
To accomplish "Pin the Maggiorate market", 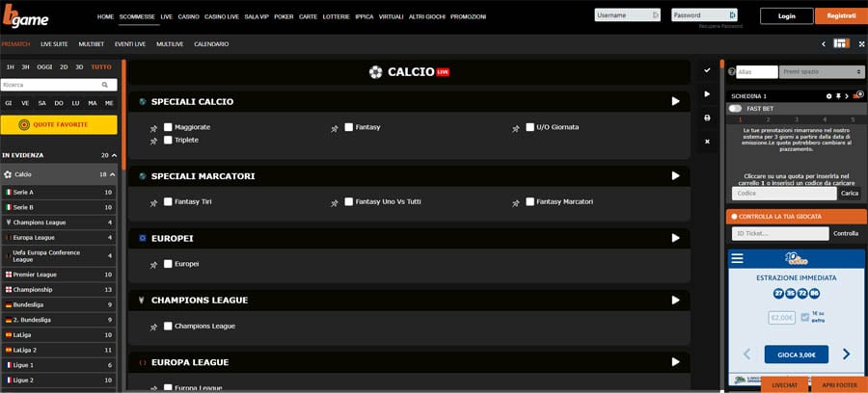I will [153, 128].
